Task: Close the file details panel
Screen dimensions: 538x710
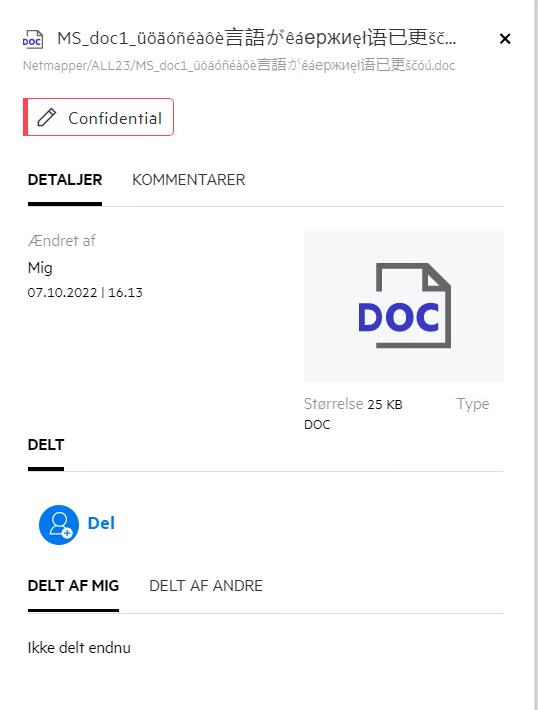Action: pos(505,39)
